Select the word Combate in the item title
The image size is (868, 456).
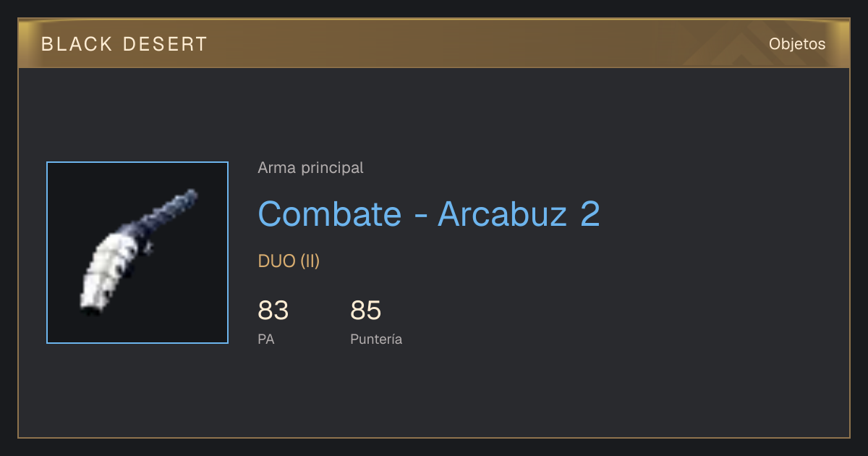(x=329, y=214)
